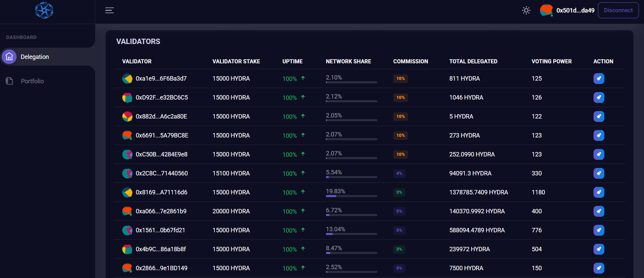
Task: Click the avatar of validator 0x8169...A71116d6
Action: [127, 192]
